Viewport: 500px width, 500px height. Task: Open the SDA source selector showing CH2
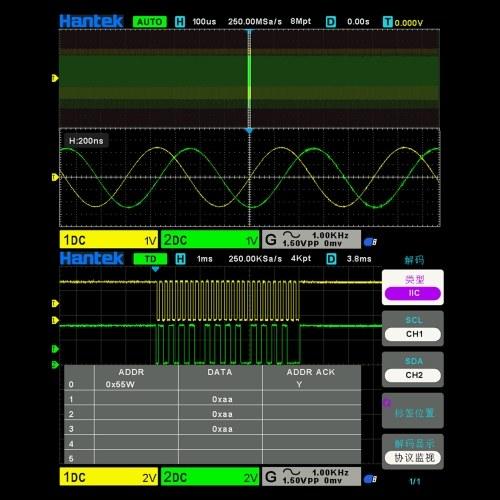coord(413,375)
